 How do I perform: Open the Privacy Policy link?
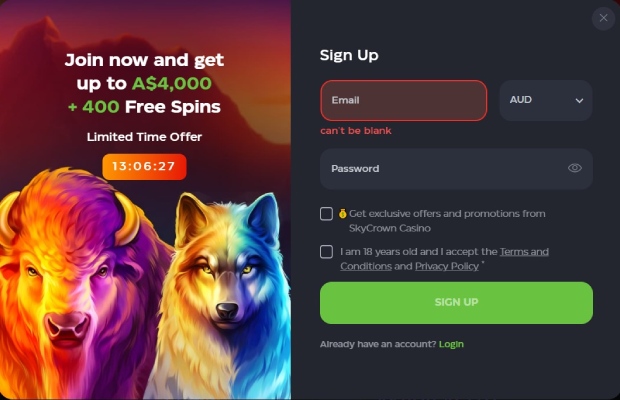click(447, 266)
